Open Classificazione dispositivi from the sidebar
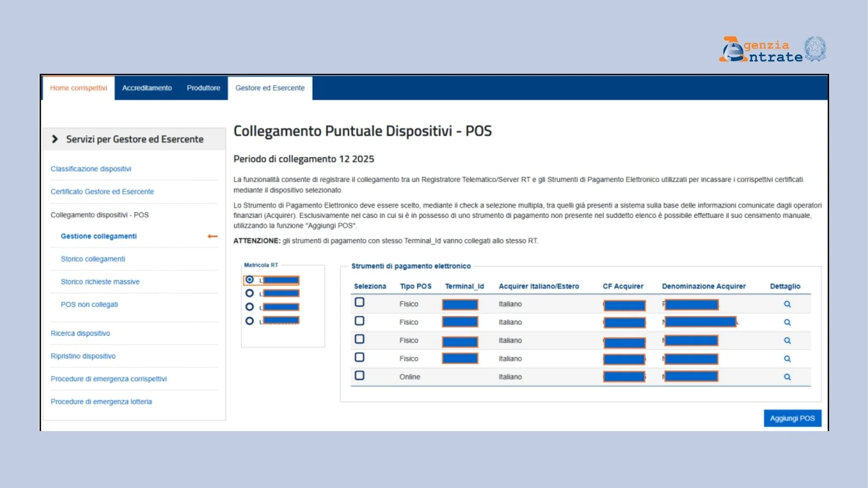Screen dimensions: 868x488 pos(91,169)
